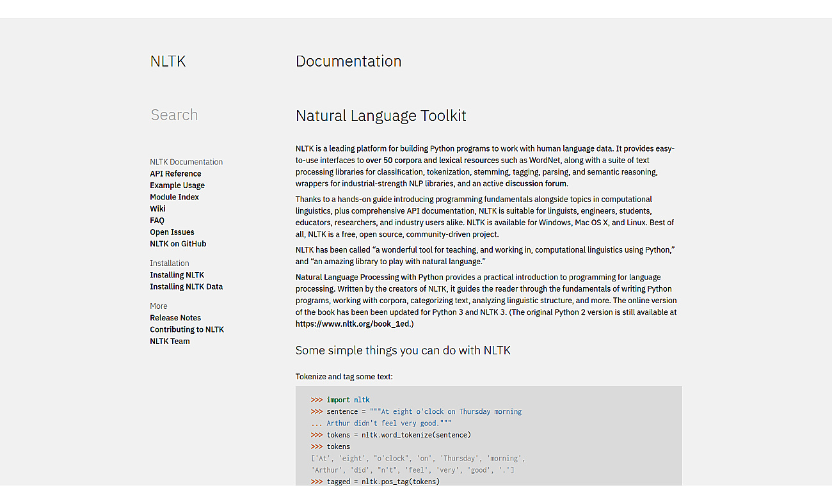Click the 'Installation' sidebar caption

pyautogui.click(x=170, y=264)
